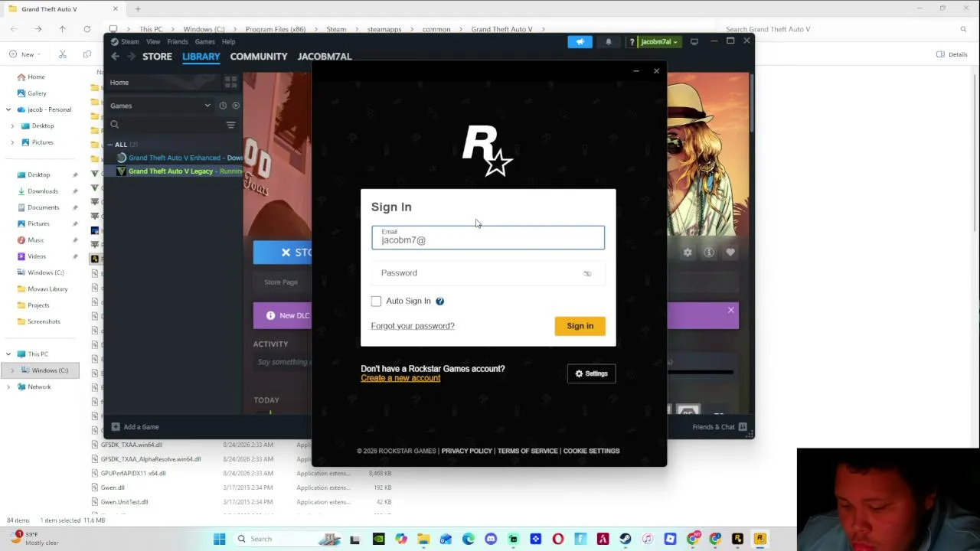Click the Cut icon in File Explorer toolbar

pos(63,54)
